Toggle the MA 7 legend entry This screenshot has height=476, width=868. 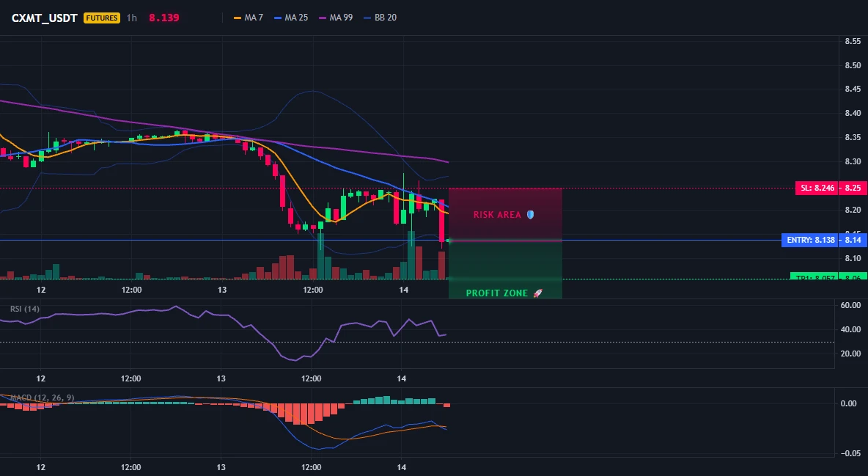[249, 18]
